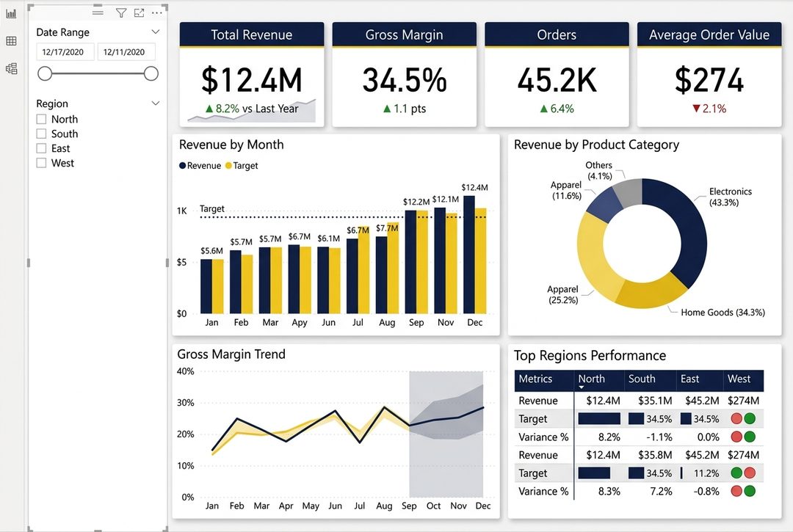Viewport: 793px width, 532px height.
Task: Click the right date slider handle
Action: coord(151,74)
